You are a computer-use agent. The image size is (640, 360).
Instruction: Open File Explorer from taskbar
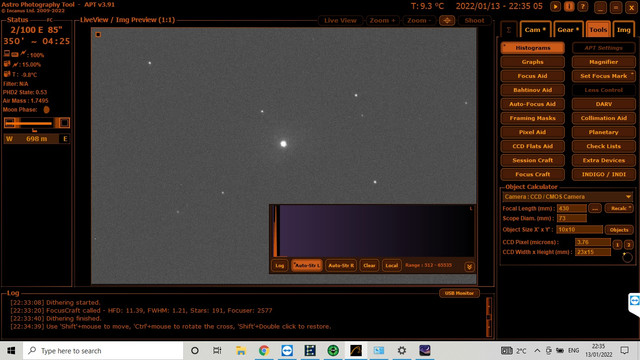[241, 351]
